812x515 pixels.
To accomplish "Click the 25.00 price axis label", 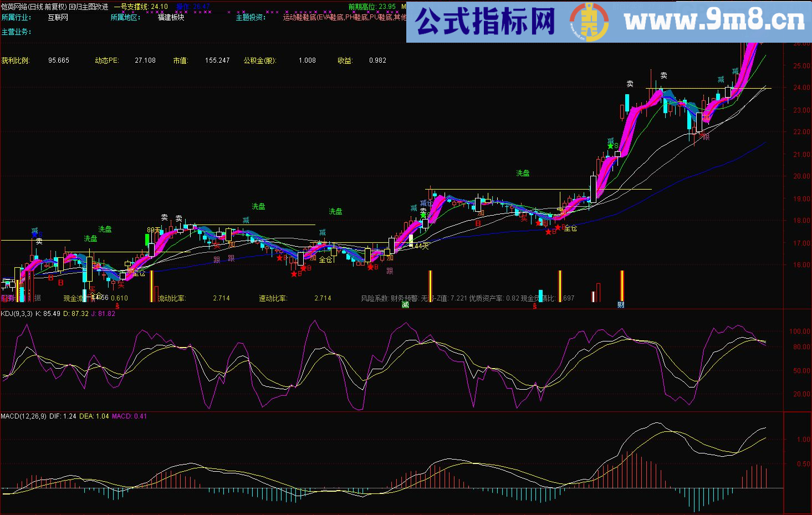I will [x=801, y=66].
